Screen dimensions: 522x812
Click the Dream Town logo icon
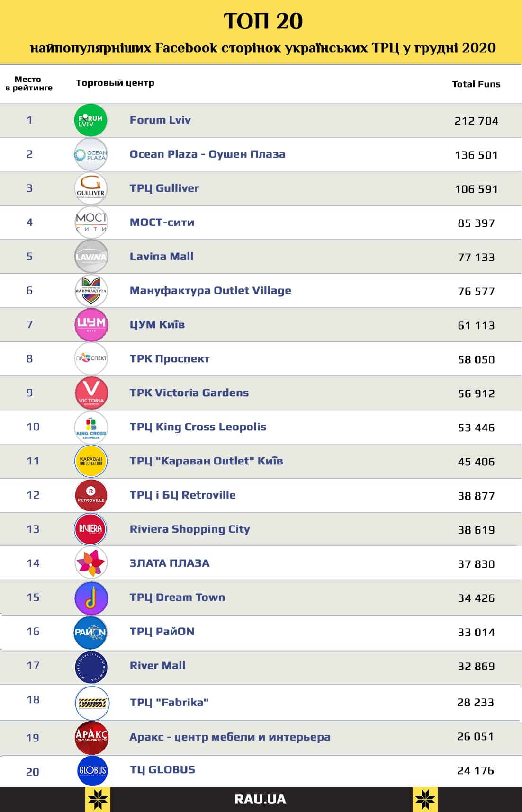pyautogui.click(x=91, y=598)
